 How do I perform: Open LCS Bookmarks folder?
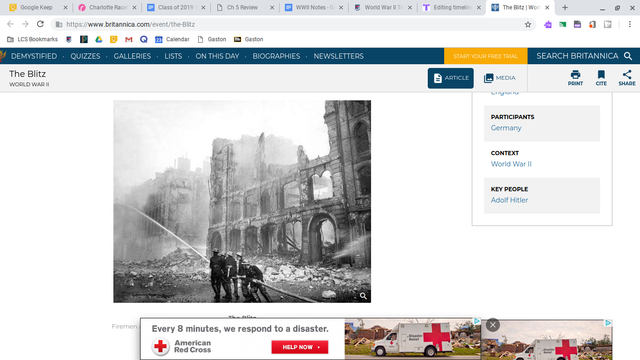tap(32, 39)
